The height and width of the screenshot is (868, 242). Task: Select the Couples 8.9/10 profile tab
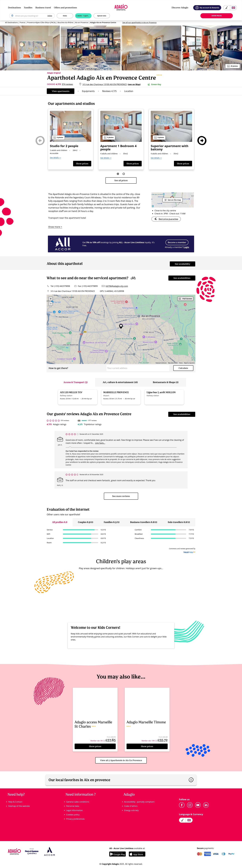(x=86, y=522)
